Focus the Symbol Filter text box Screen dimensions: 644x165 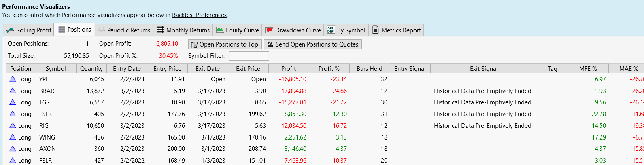pyautogui.click(x=249, y=56)
